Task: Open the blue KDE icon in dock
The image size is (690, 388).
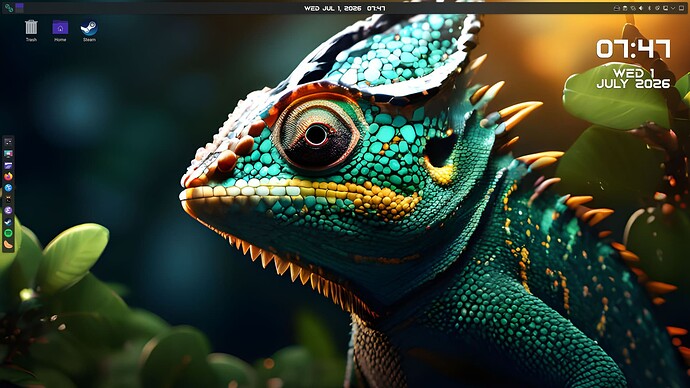Action: pos(8,188)
